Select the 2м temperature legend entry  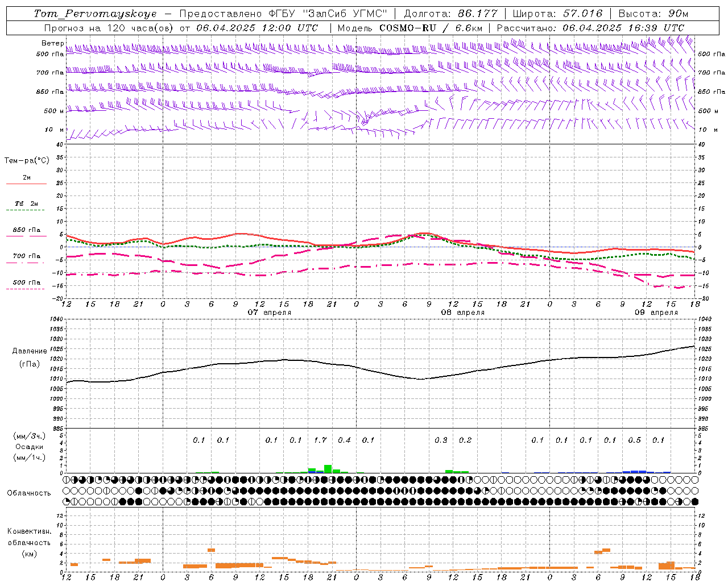point(27,178)
